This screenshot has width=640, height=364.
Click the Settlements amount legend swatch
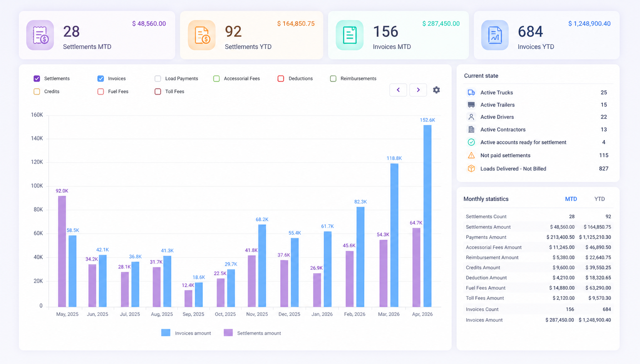click(x=228, y=333)
